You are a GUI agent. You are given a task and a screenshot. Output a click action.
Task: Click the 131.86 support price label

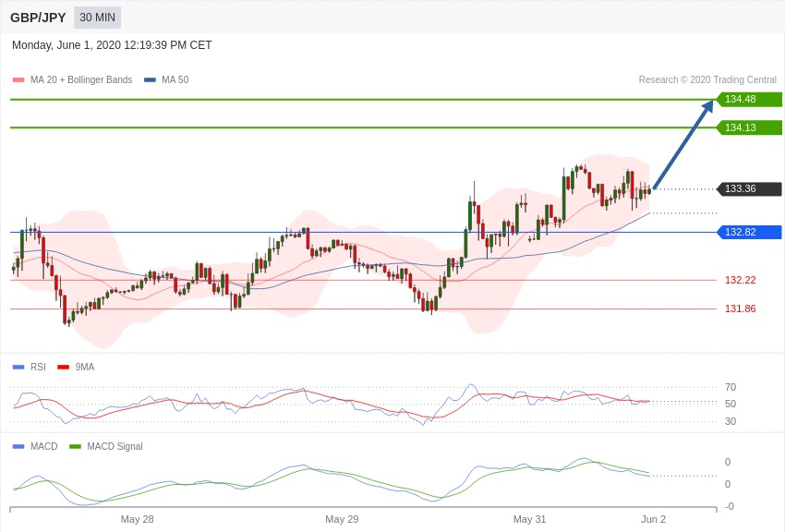pyautogui.click(x=740, y=308)
